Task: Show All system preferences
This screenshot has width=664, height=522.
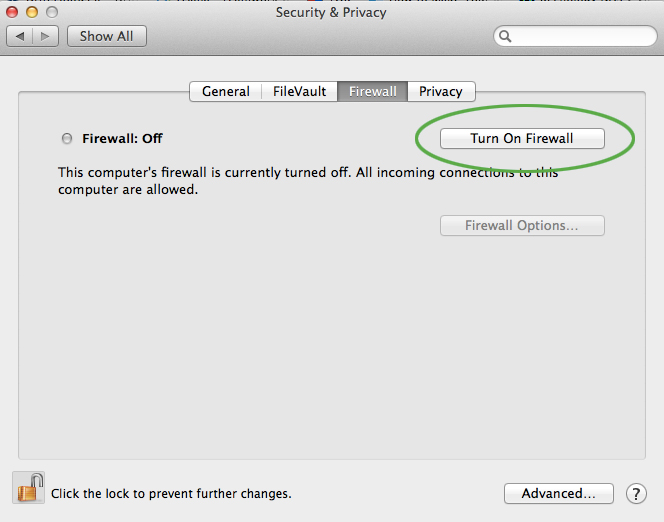Action: 106,36
